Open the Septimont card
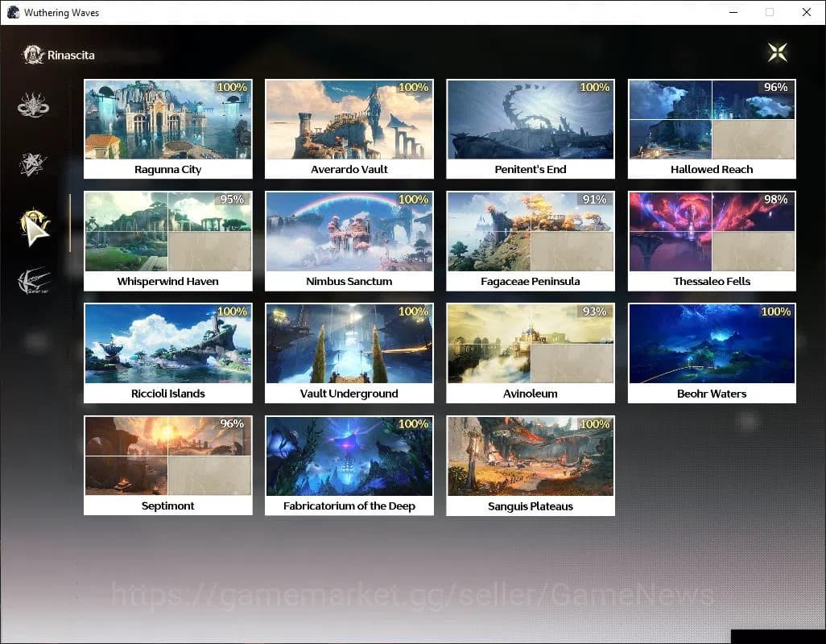 click(168, 465)
